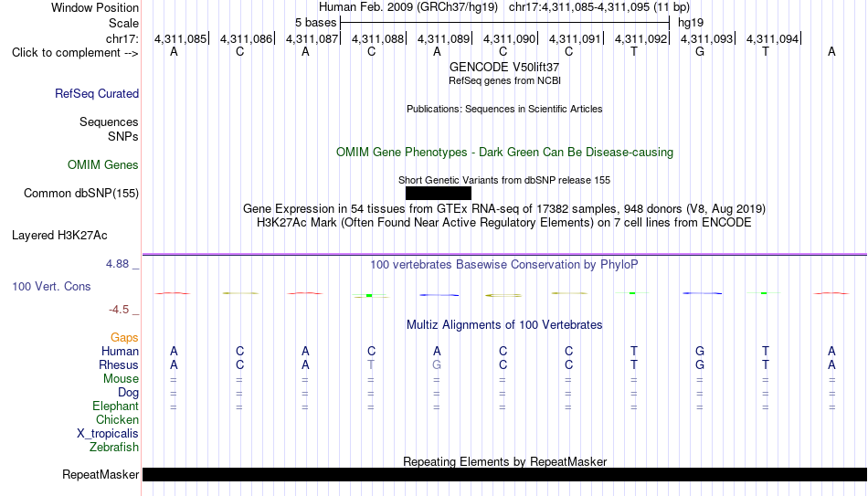This screenshot has height=496, width=868.
Task: Click the Scale label
Action: pyautogui.click(x=124, y=23)
